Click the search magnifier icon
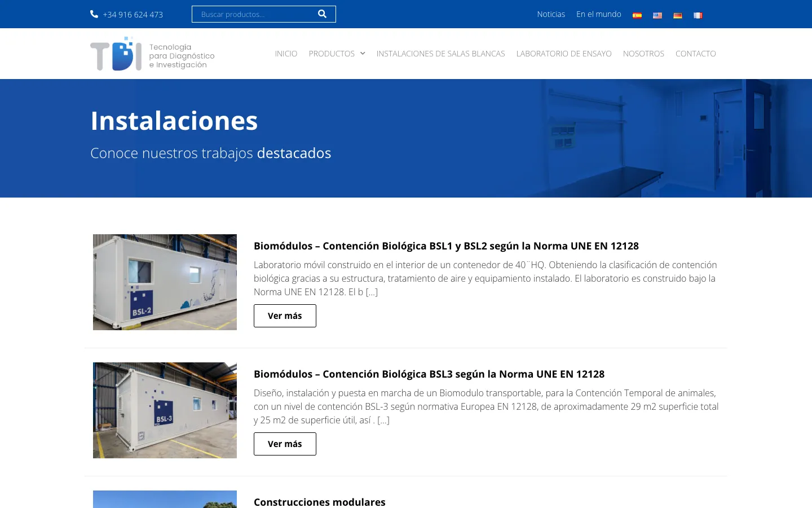The height and width of the screenshot is (508, 812). (322, 14)
